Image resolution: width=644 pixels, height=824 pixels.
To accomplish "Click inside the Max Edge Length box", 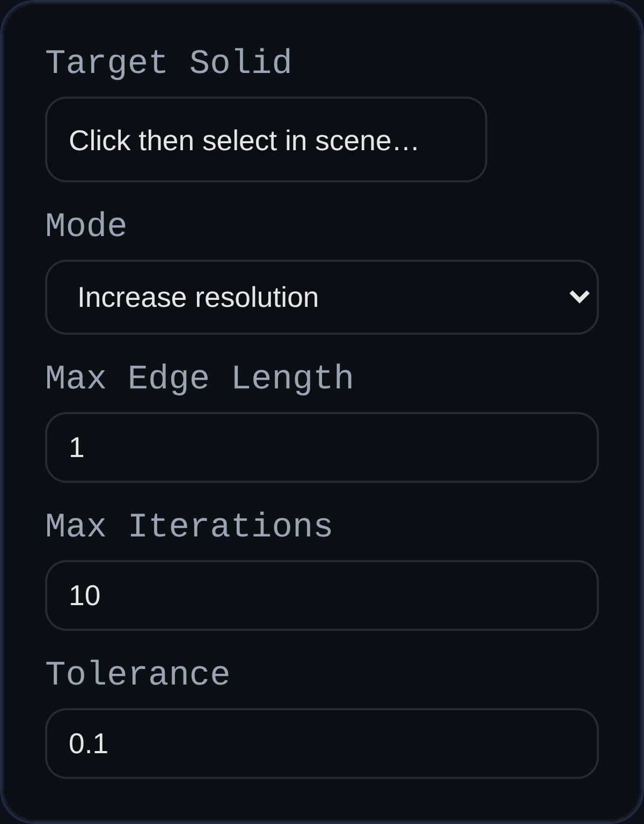I will pyautogui.click(x=322, y=447).
